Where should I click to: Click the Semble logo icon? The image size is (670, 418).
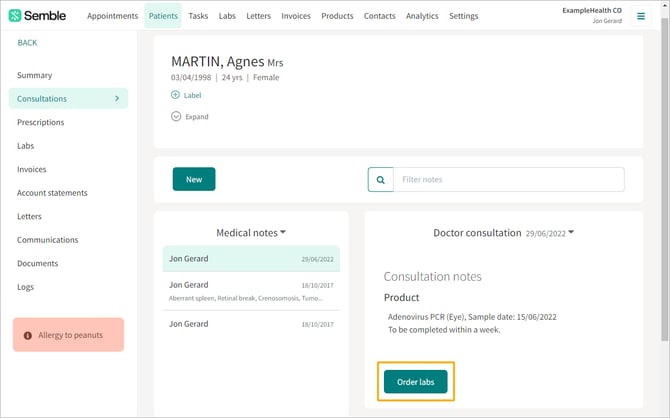(x=15, y=16)
